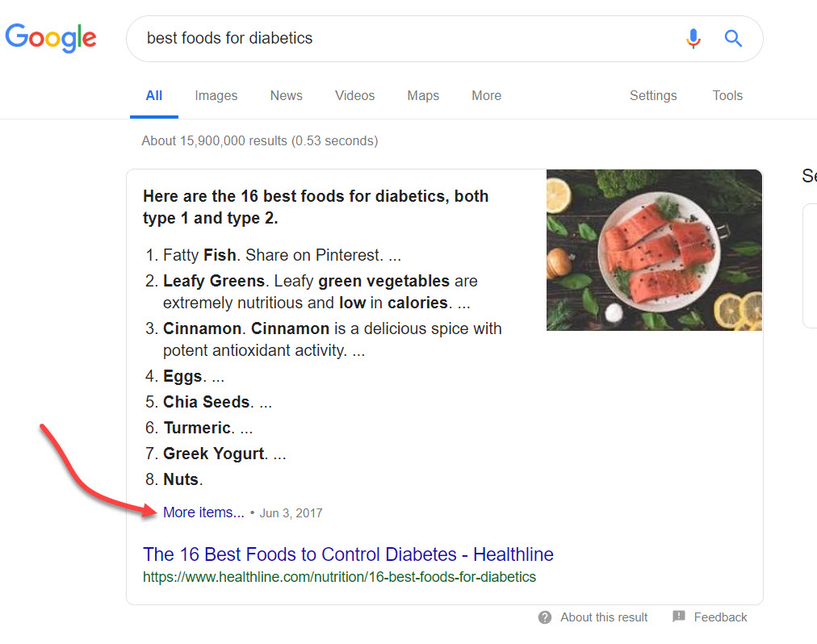The image size is (817, 644).
Task: Click the Google logo
Action: click(x=51, y=37)
